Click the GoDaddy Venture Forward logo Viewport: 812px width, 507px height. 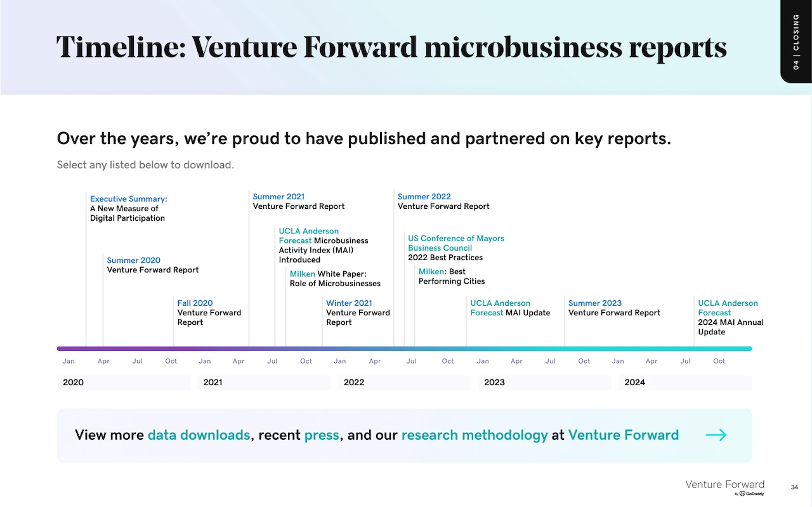[x=724, y=488]
